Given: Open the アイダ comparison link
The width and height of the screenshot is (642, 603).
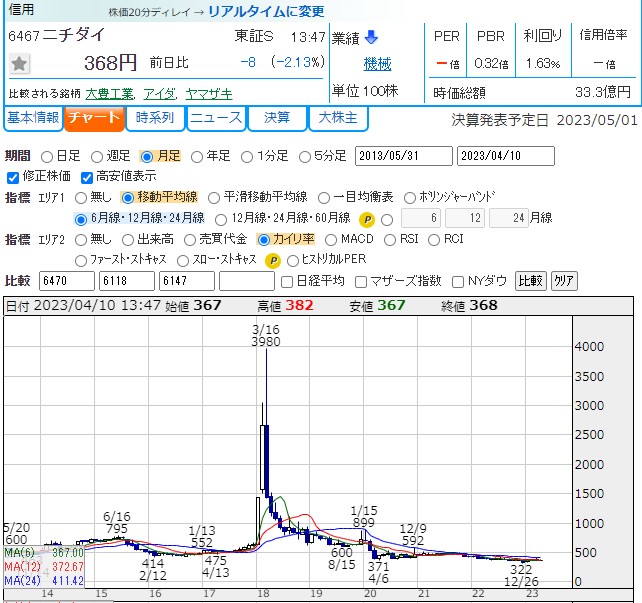Looking at the screenshot, I should 160,94.
